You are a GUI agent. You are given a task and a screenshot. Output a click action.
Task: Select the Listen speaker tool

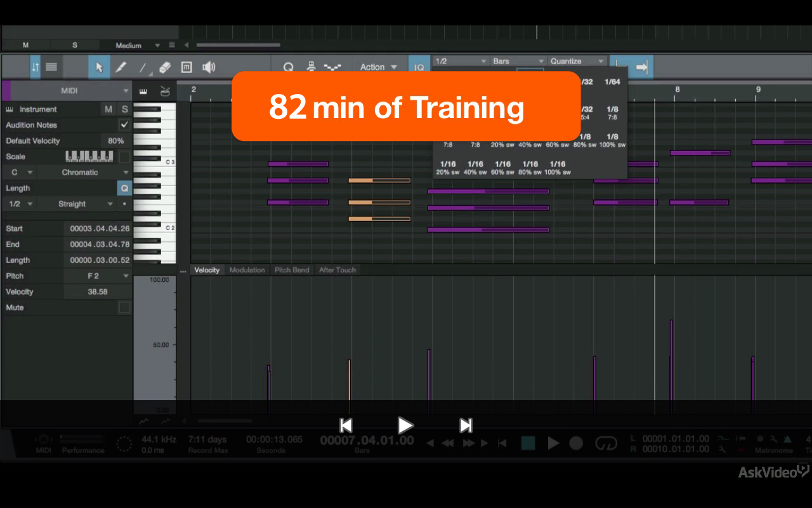(x=209, y=67)
